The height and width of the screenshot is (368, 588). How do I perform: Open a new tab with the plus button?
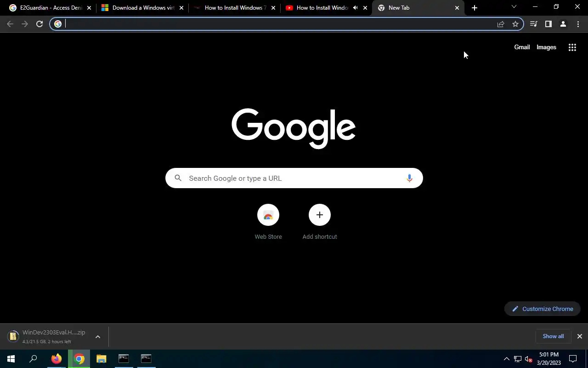coord(475,8)
